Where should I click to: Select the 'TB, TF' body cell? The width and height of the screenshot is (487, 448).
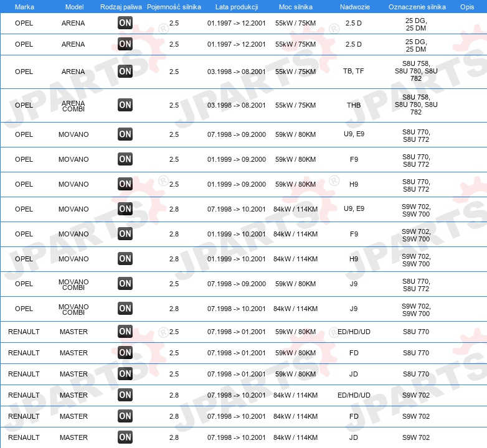click(354, 71)
